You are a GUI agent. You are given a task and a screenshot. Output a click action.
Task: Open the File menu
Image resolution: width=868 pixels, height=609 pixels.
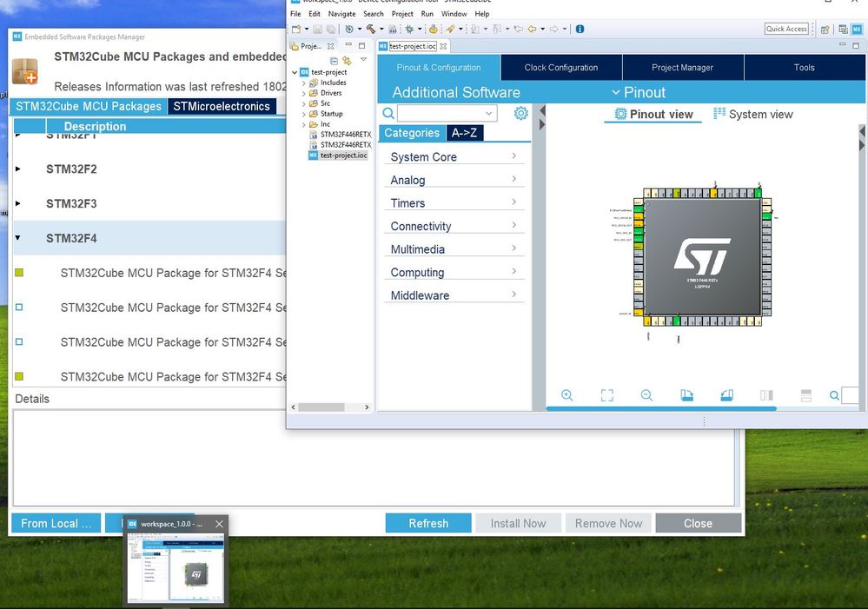[x=295, y=14]
